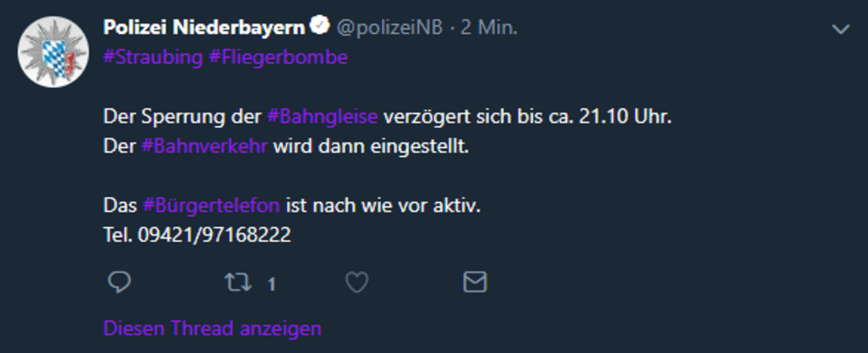
Task: Open the #Straubing hashtag
Action: (x=153, y=58)
